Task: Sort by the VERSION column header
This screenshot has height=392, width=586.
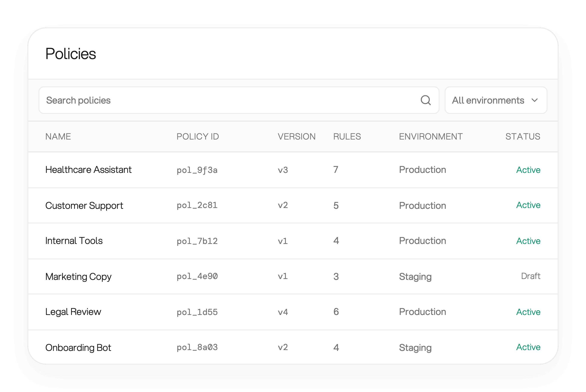Action: (x=296, y=137)
